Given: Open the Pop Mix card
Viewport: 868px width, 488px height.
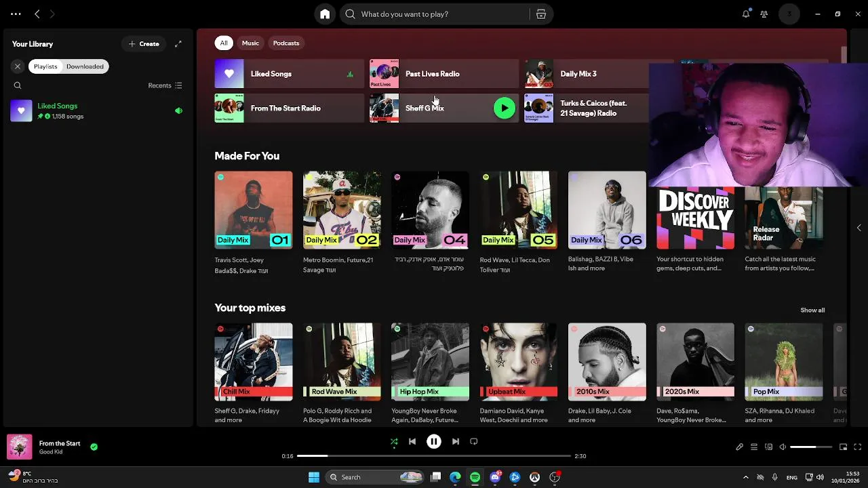Looking at the screenshot, I should tap(784, 373).
